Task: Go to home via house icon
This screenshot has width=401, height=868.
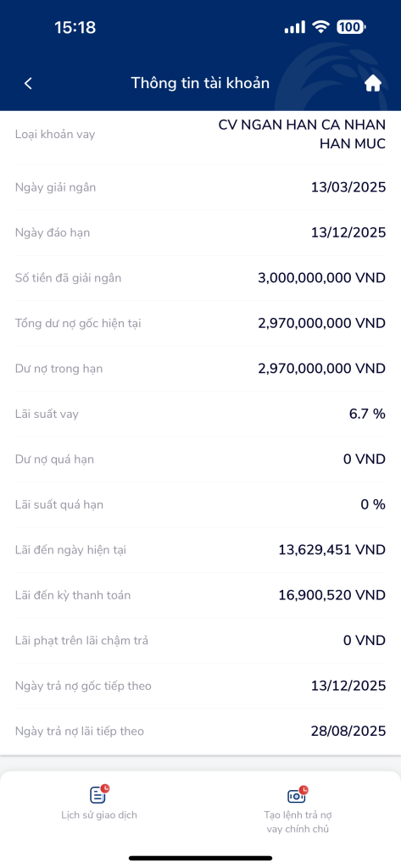Action: point(373,83)
